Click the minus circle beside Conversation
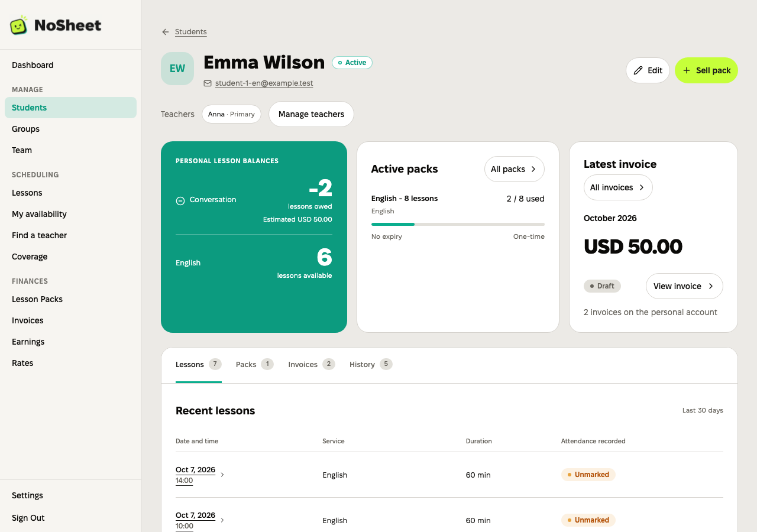 (x=180, y=200)
